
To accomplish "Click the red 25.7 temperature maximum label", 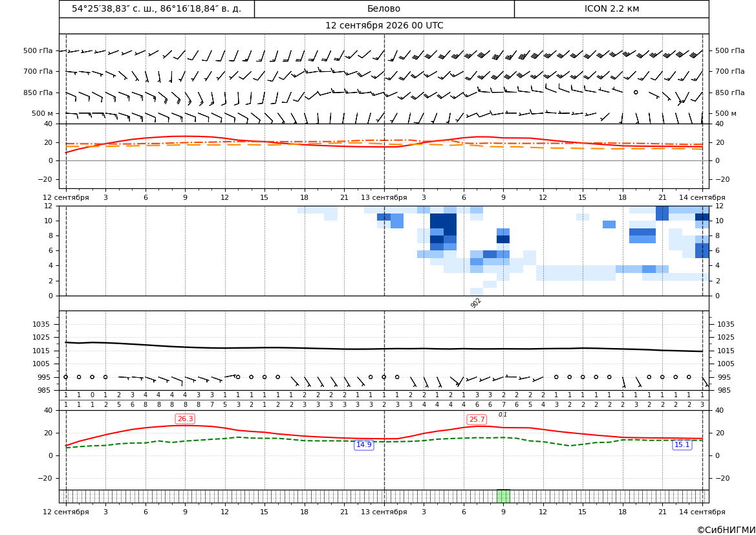I will pos(477,419).
